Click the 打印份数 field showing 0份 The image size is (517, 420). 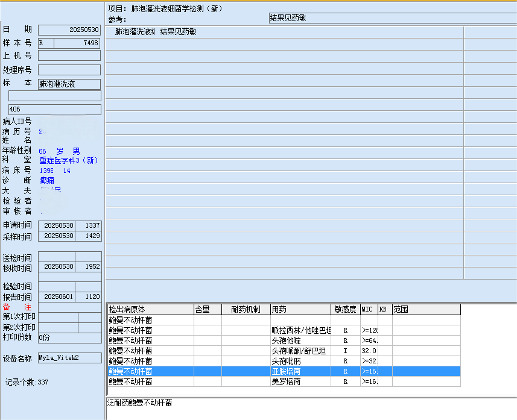pos(69,337)
